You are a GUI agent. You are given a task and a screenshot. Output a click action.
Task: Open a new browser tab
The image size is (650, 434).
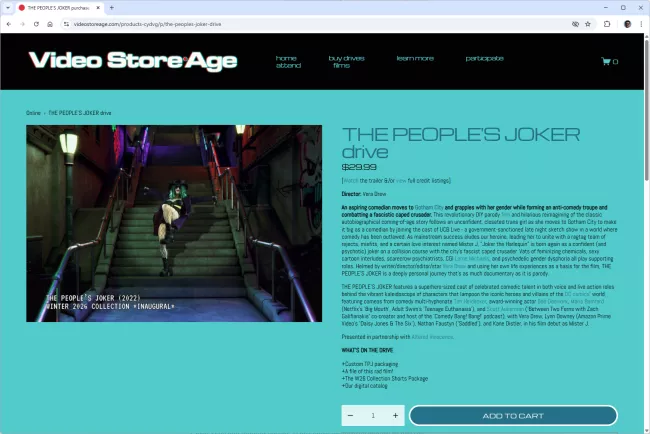click(112, 7)
